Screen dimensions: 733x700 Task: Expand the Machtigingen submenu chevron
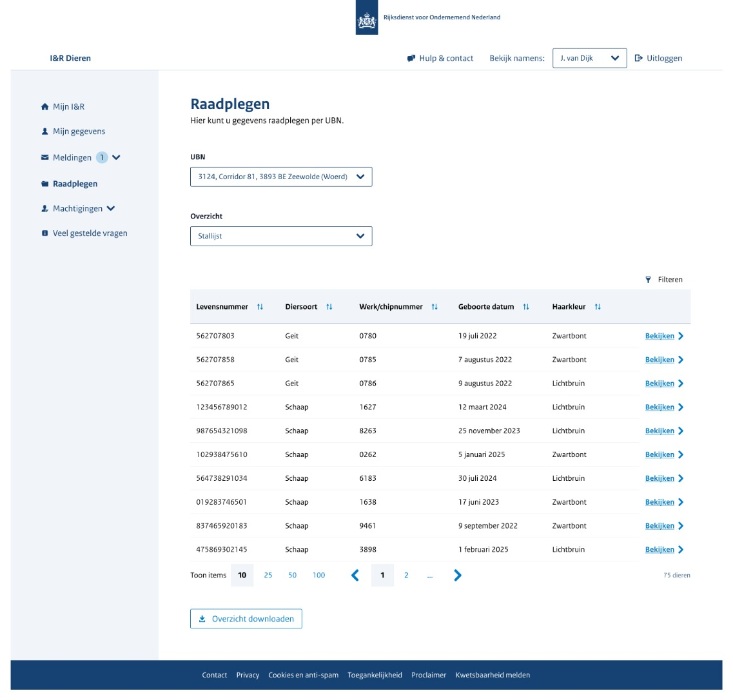tap(111, 208)
